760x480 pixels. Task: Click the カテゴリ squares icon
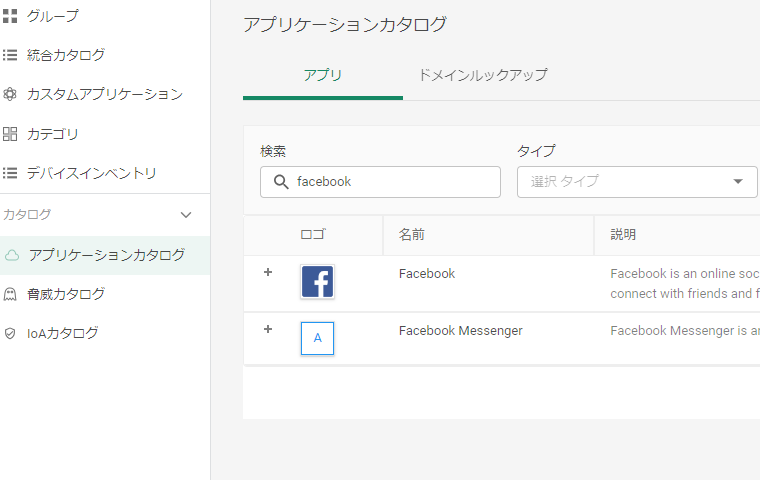tap(10, 134)
